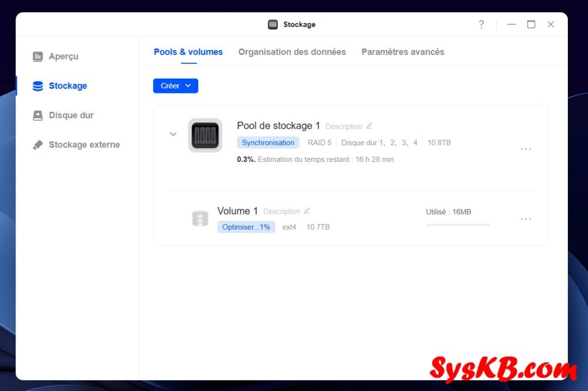Select Stockage in the sidebar

(x=60, y=86)
